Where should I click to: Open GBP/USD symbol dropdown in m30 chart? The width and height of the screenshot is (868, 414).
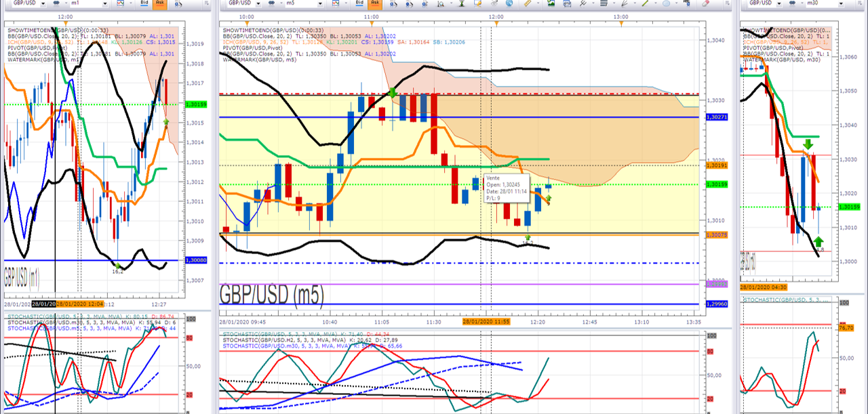779,3
